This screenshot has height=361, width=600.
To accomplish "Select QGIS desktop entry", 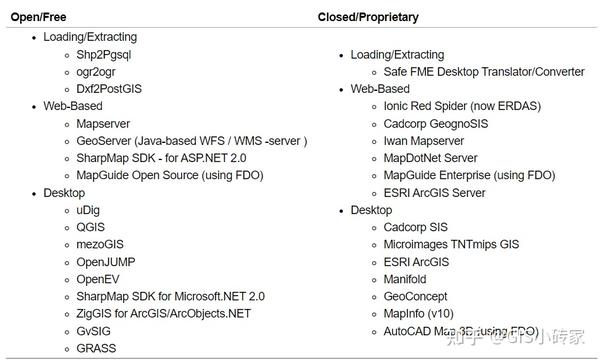I will click(x=90, y=227).
